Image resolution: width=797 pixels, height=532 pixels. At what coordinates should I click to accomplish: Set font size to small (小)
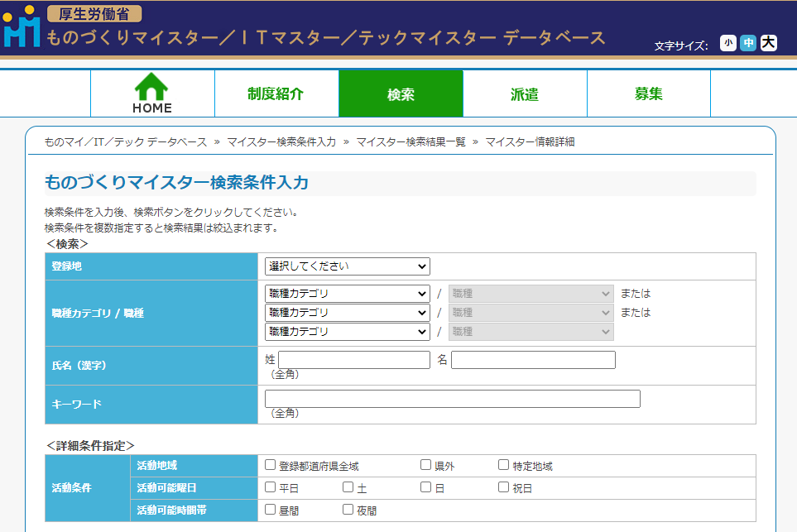(727, 43)
